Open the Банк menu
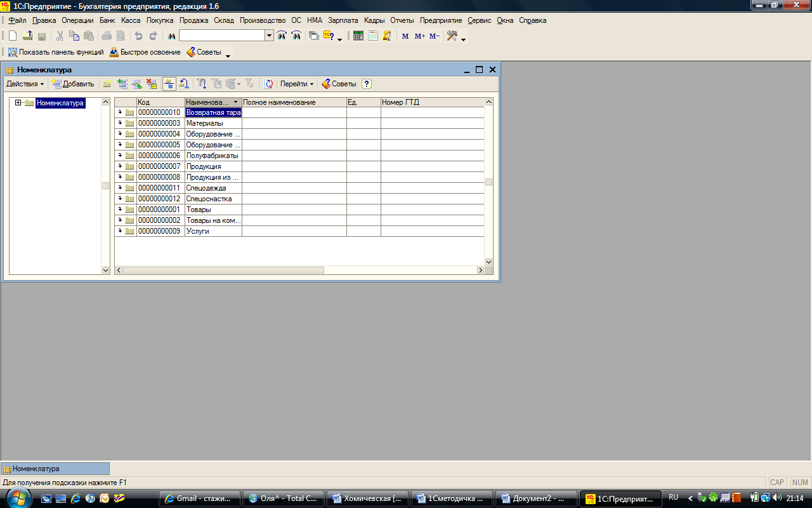The image size is (812, 508). [107, 20]
